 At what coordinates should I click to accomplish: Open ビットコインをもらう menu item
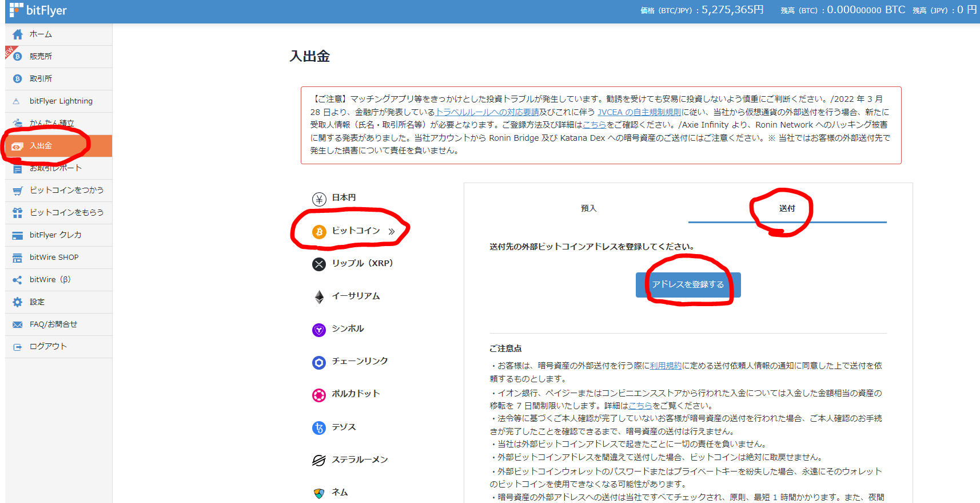coord(58,213)
